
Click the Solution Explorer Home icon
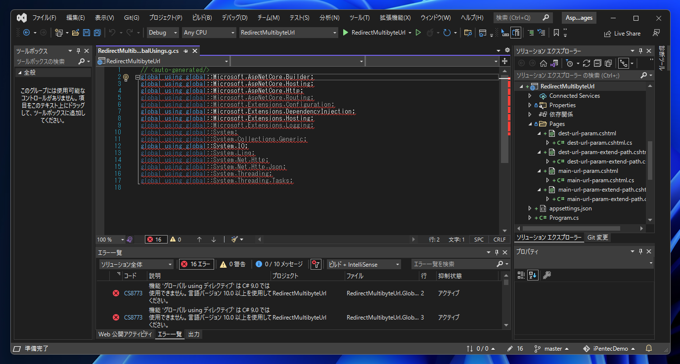543,63
